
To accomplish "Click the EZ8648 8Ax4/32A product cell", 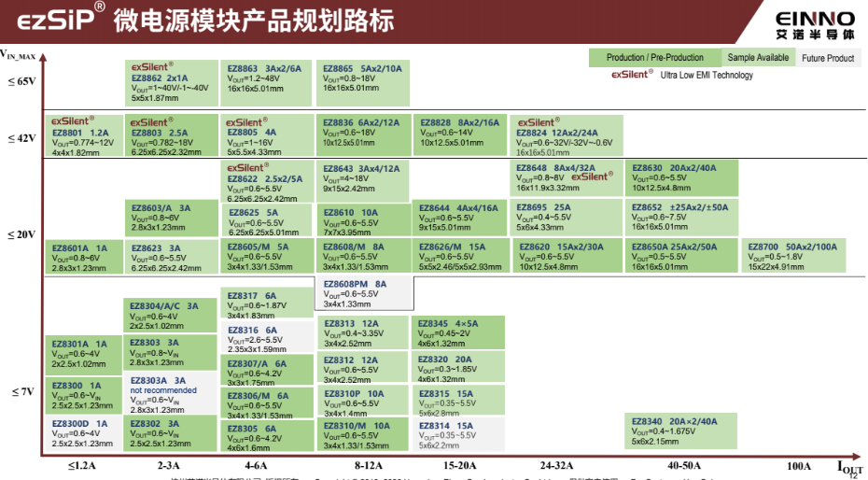I will (x=567, y=178).
